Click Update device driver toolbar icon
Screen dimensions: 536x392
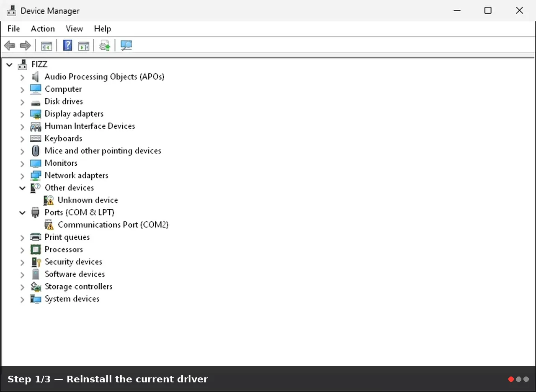105,45
